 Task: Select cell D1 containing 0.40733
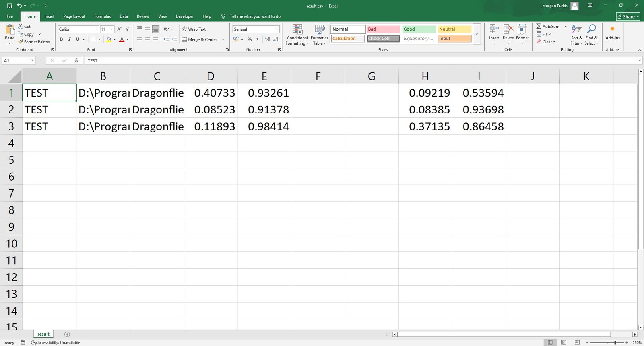(211, 93)
